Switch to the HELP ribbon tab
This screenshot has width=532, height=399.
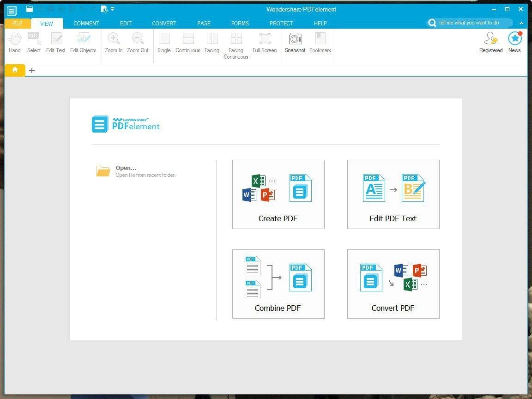tap(320, 24)
